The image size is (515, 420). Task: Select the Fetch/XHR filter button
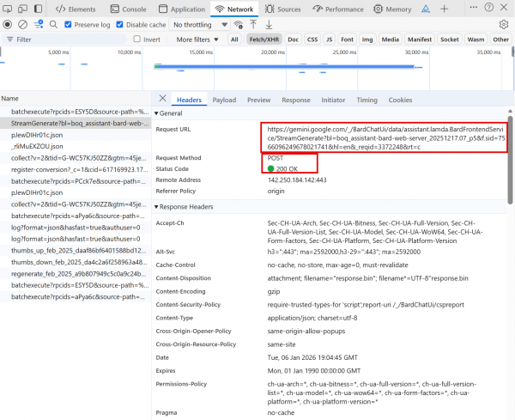[x=263, y=40]
